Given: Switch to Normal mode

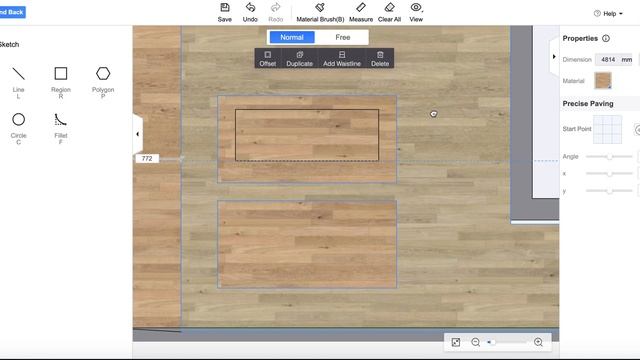Looking at the screenshot, I should [x=292, y=37].
